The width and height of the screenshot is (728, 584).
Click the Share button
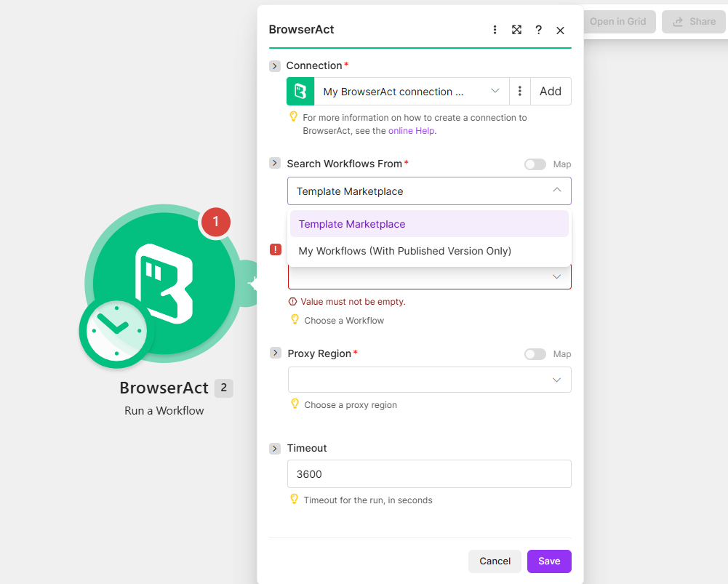pos(694,22)
